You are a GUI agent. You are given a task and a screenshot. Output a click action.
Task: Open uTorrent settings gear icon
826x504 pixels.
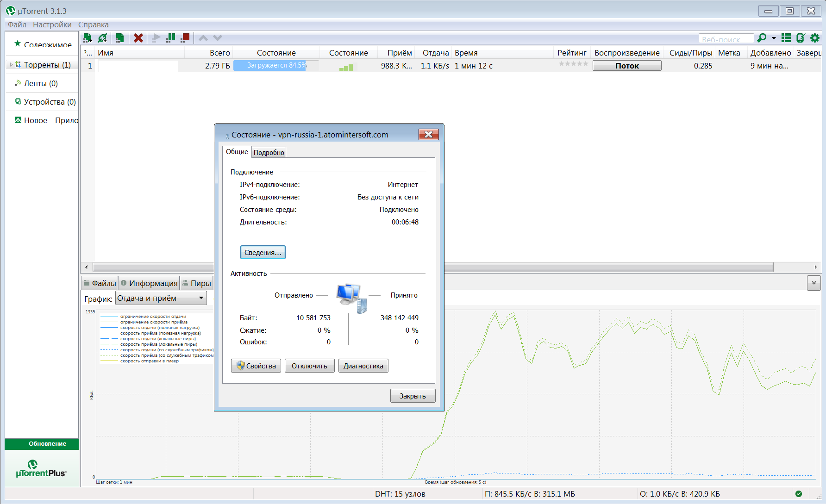tap(815, 38)
